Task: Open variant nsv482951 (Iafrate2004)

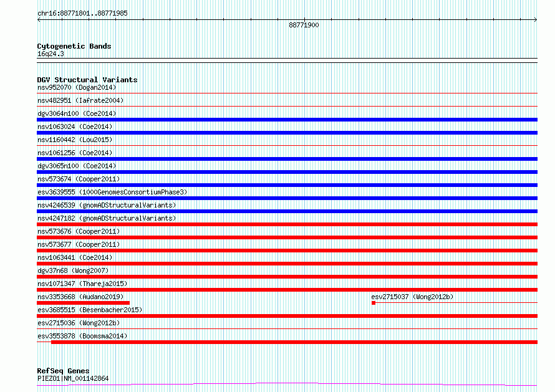Action: (80, 100)
